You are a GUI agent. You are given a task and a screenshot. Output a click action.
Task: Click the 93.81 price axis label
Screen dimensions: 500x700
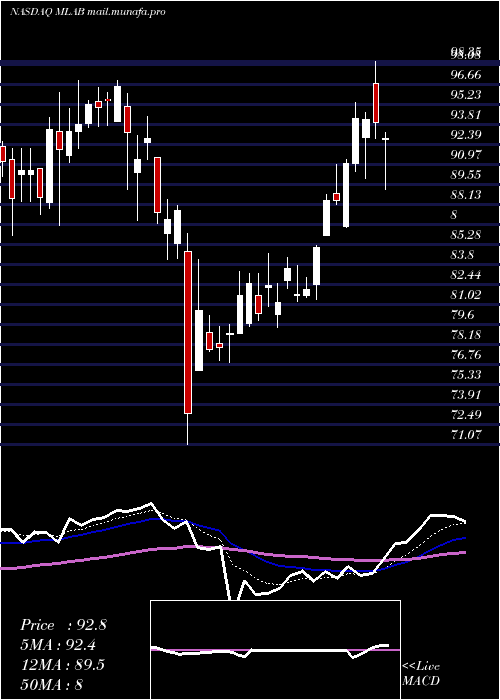(466, 115)
